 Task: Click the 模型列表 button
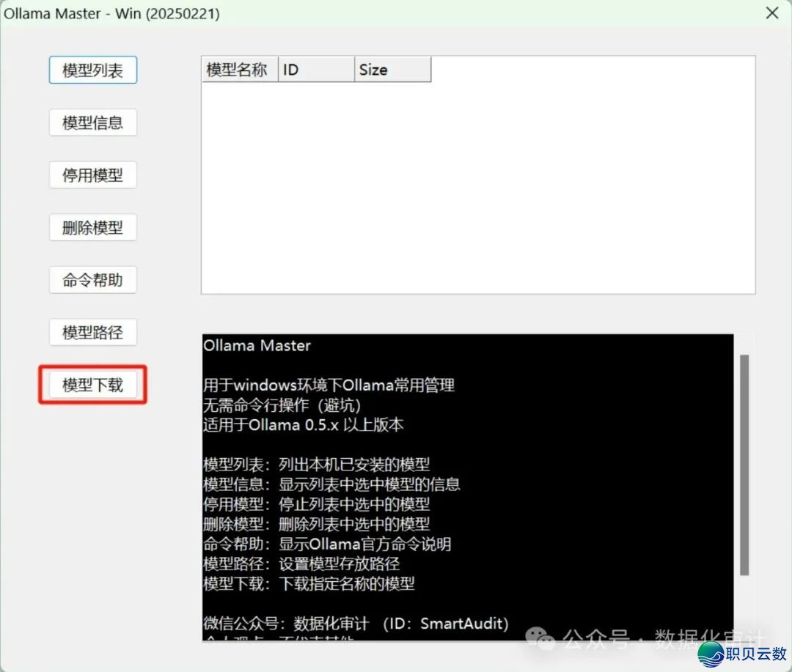click(93, 70)
